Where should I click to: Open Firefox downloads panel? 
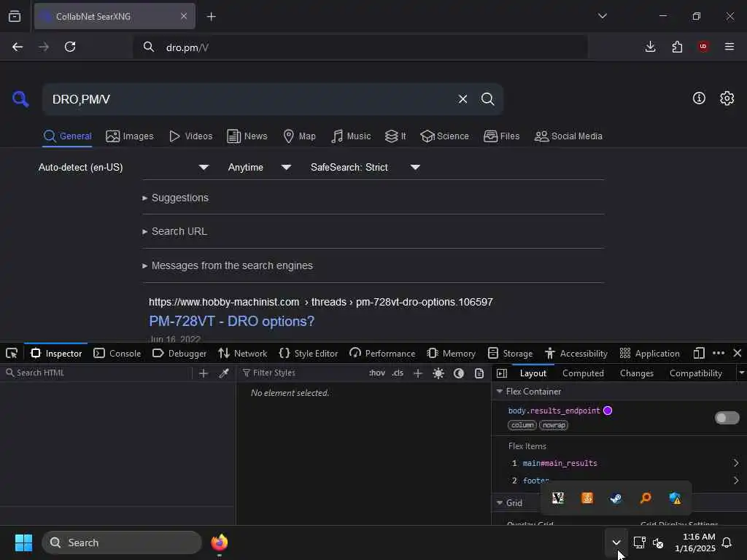(x=650, y=47)
